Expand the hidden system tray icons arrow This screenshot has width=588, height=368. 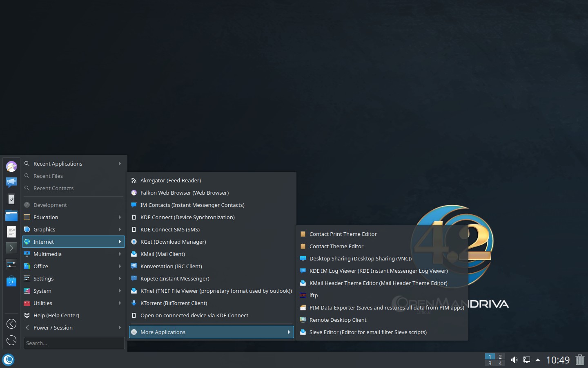click(x=538, y=360)
